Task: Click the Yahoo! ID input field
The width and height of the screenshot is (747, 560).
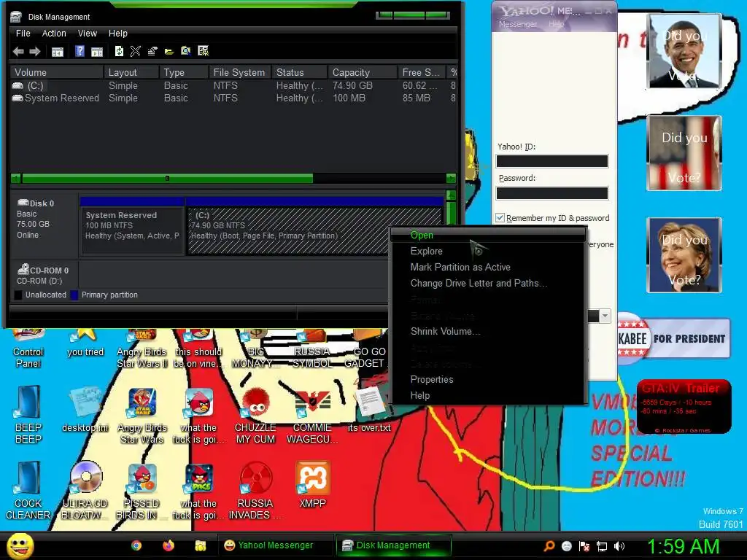Action: (x=552, y=161)
